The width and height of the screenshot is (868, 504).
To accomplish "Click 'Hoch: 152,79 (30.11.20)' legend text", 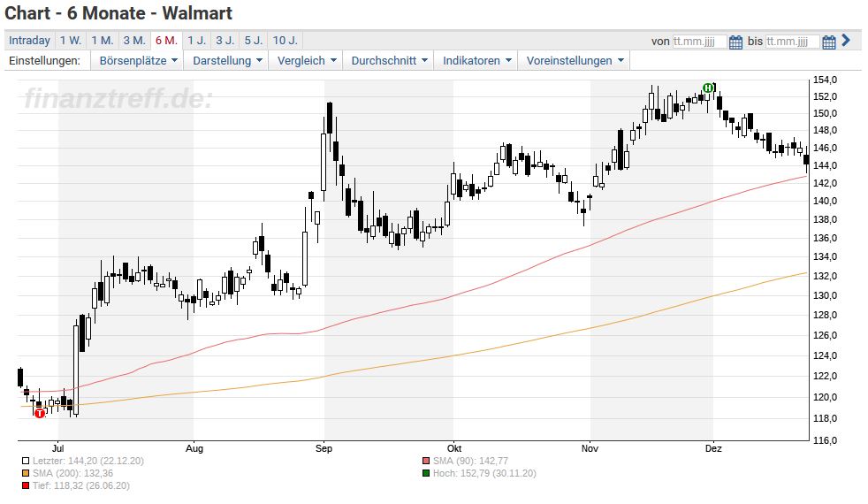I will click(x=484, y=474).
